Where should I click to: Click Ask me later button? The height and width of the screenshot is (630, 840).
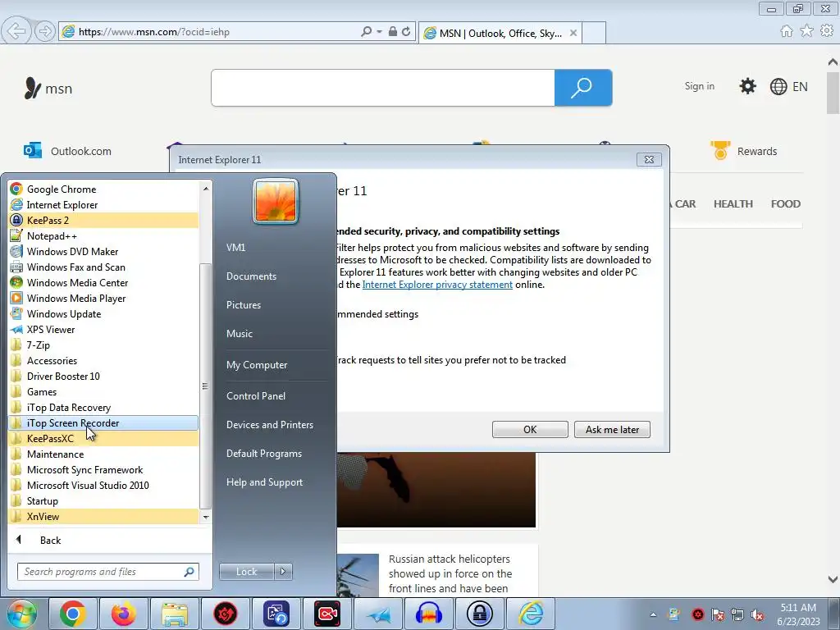[612, 430]
